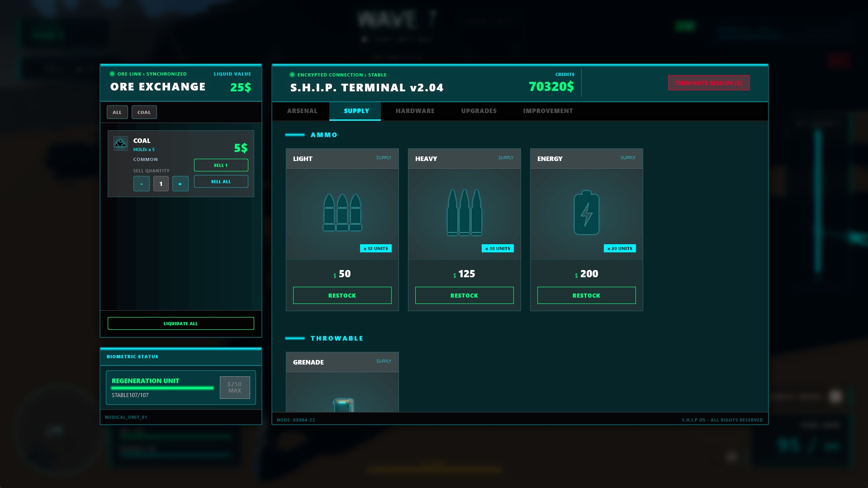The width and height of the screenshot is (868, 488).
Task: Restock heavy ammo for $125
Action: [x=464, y=295]
